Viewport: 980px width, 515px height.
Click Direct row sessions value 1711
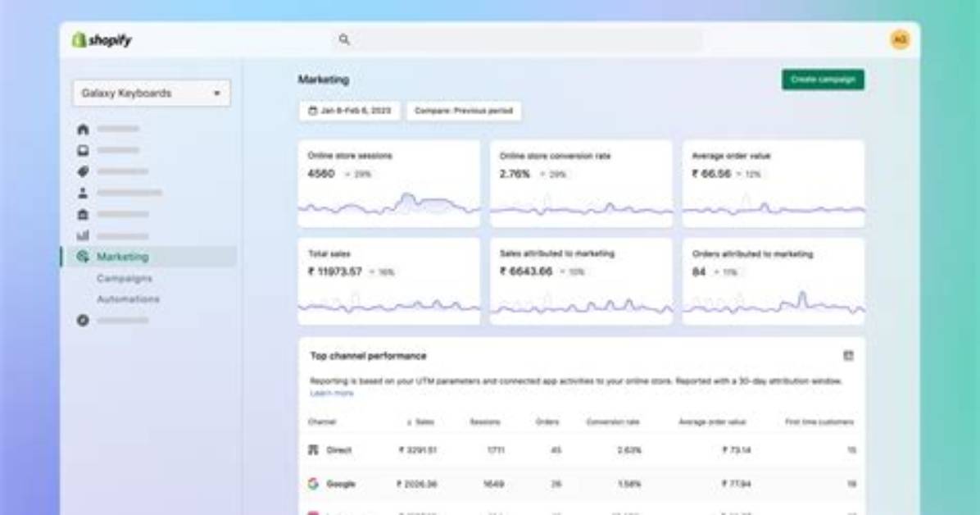[496, 450]
